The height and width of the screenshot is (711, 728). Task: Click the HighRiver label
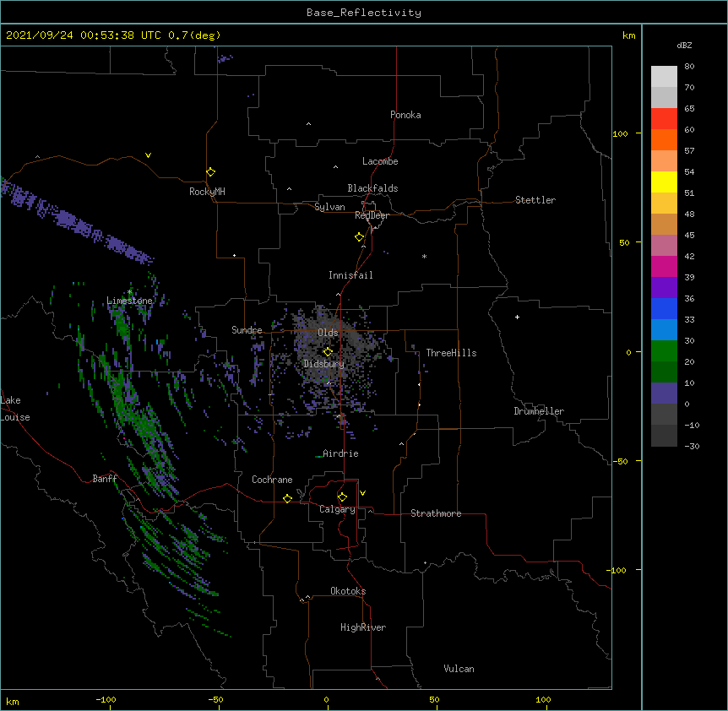[363, 627]
